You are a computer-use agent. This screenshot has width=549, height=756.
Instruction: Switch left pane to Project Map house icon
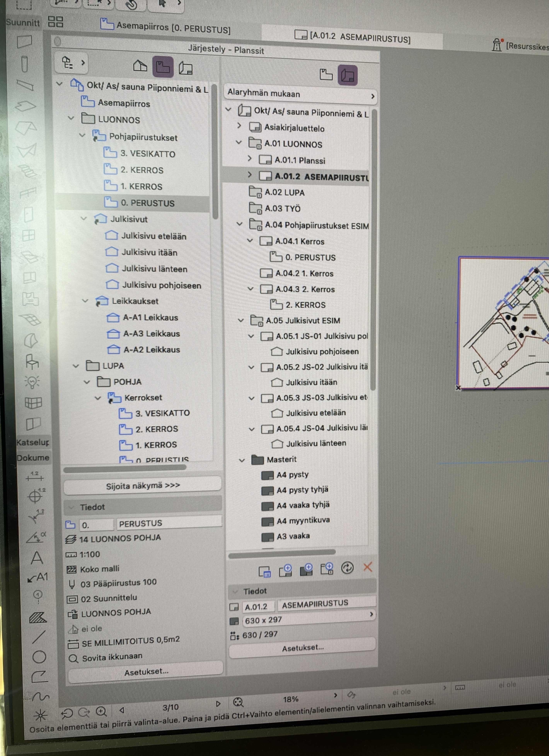[140, 66]
